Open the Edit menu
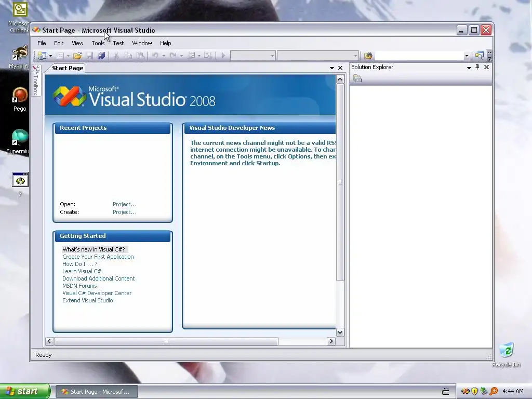The height and width of the screenshot is (399, 532). click(x=59, y=43)
